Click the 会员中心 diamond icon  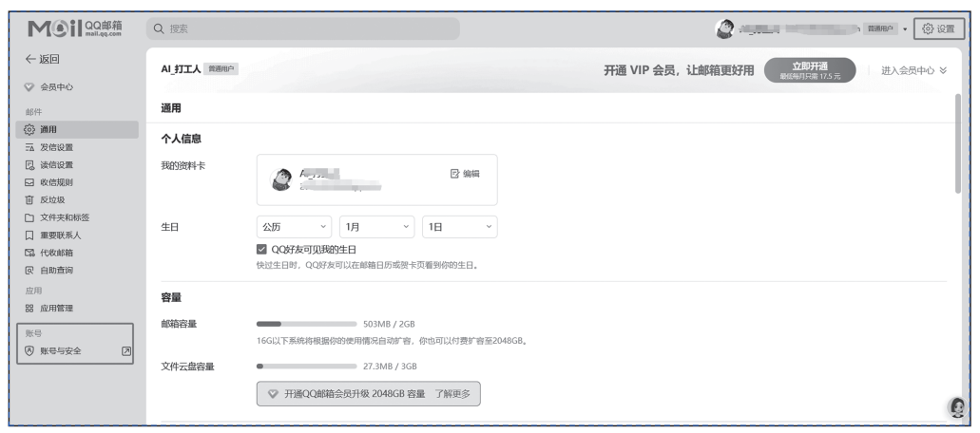[x=29, y=87]
